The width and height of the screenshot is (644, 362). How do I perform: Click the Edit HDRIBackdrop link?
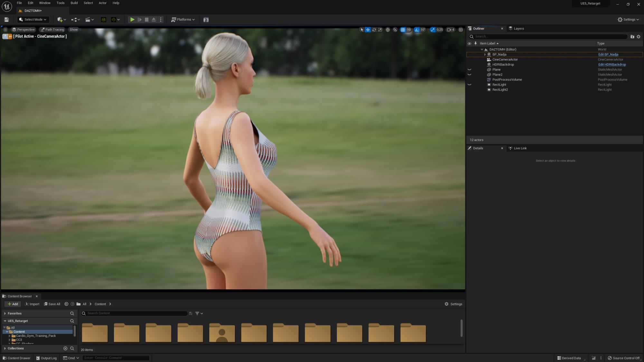coord(612,65)
